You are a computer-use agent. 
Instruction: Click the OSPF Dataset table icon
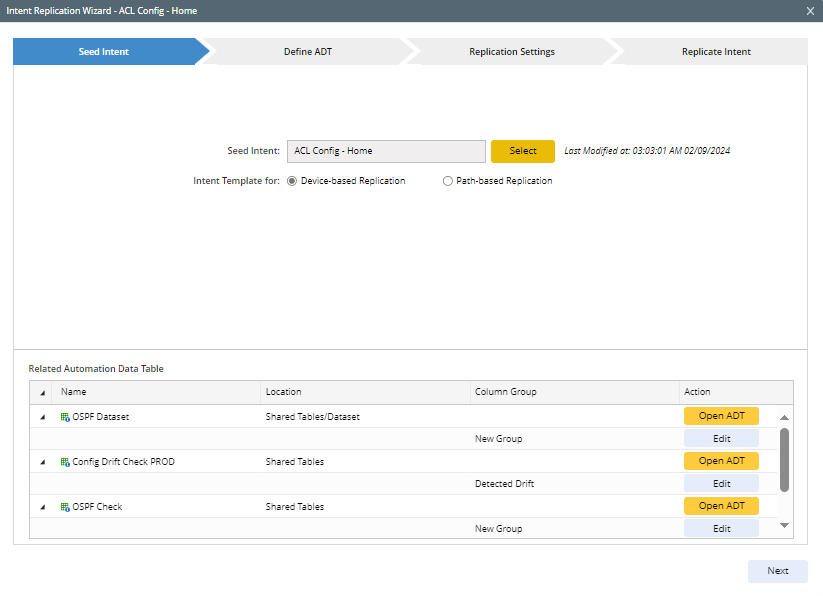point(66,417)
